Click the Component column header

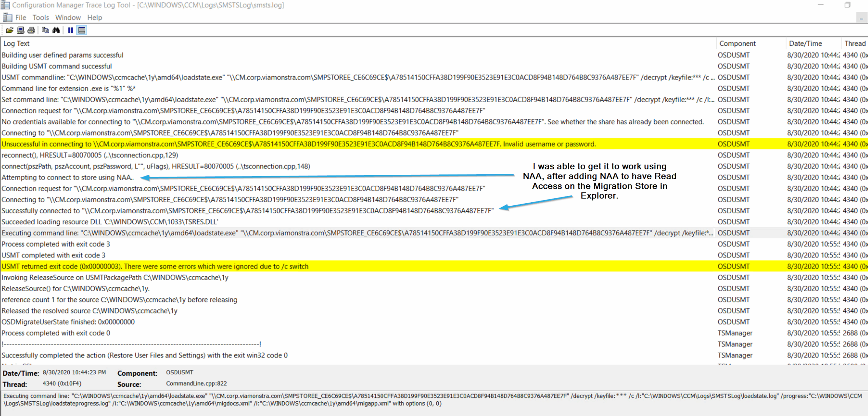[x=737, y=43]
